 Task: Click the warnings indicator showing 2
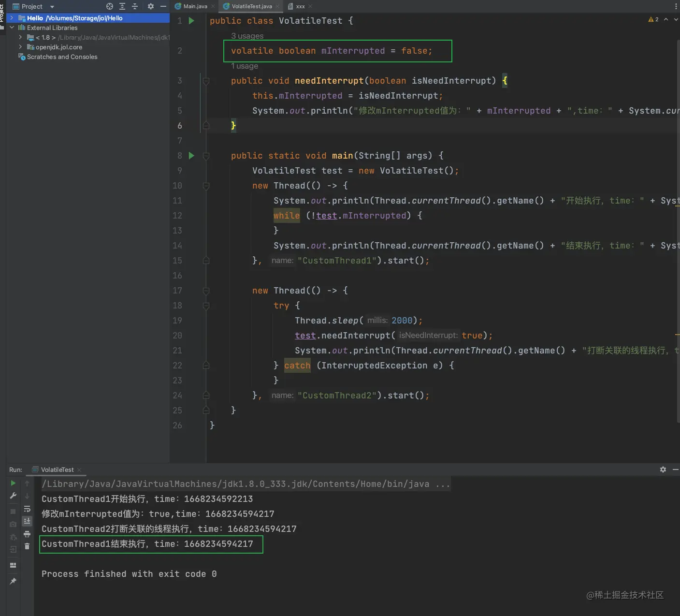[x=653, y=19]
